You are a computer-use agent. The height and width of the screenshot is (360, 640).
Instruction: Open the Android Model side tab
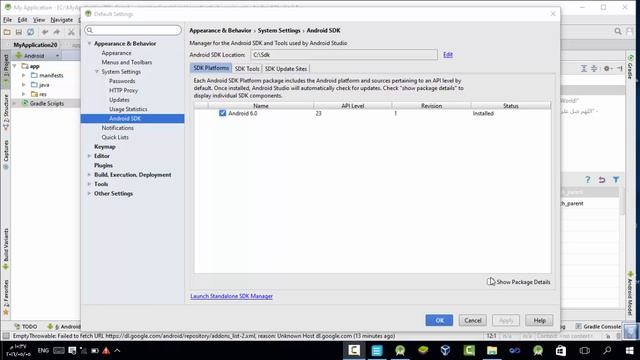tap(630, 293)
